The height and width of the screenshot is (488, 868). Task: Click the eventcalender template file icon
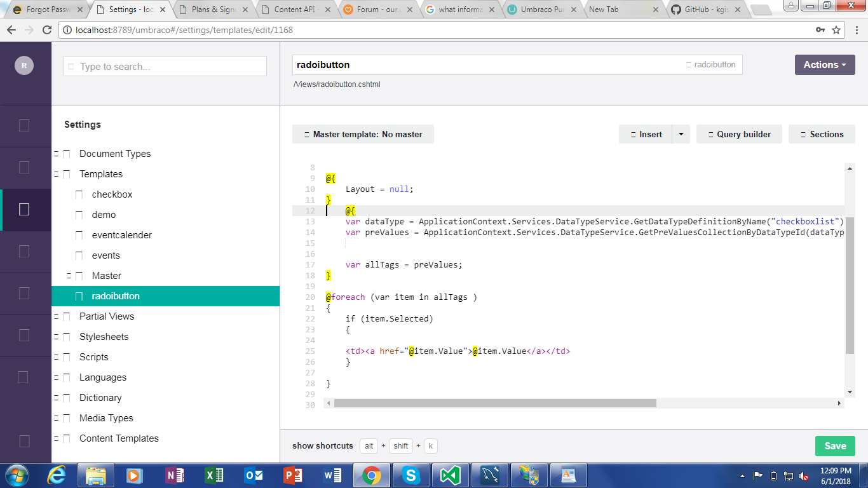[79, 235]
